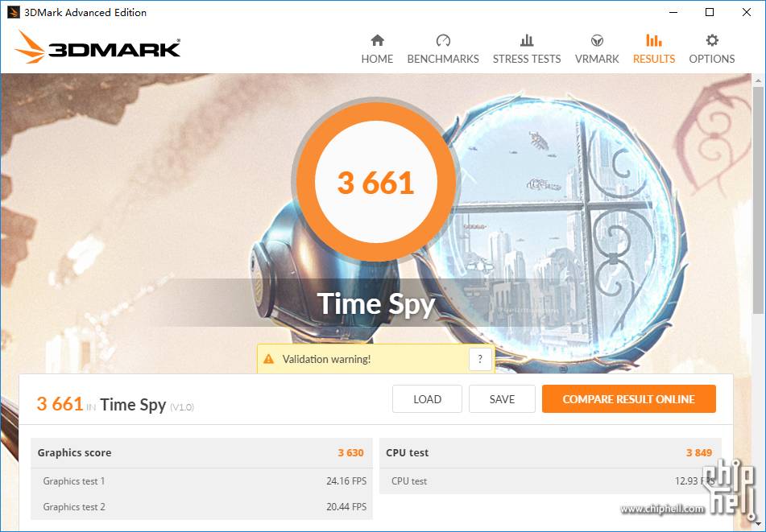
Task: Click the CPU test score header row
Action: pos(550,453)
